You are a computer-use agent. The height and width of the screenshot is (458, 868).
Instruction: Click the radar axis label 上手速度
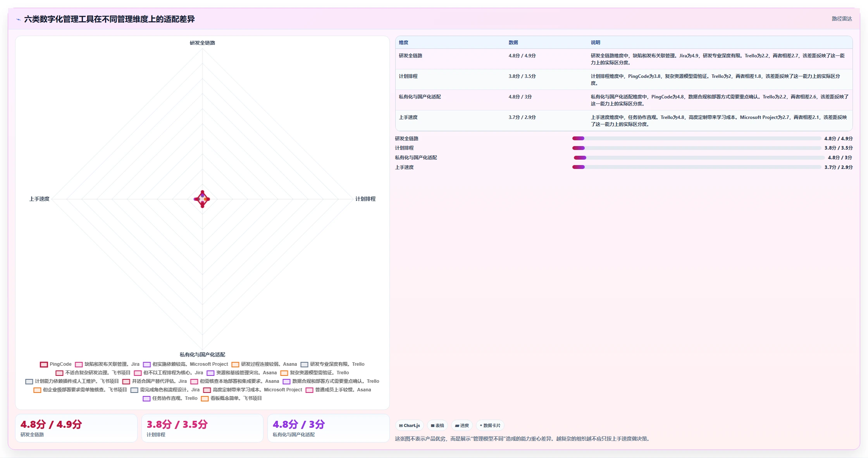click(x=39, y=199)
